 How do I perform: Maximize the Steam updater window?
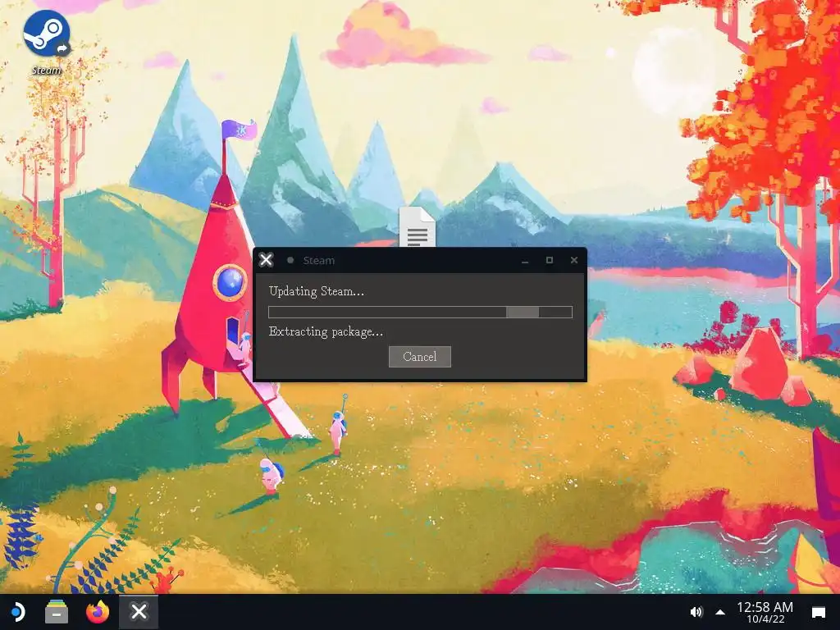tap(549, 260)
